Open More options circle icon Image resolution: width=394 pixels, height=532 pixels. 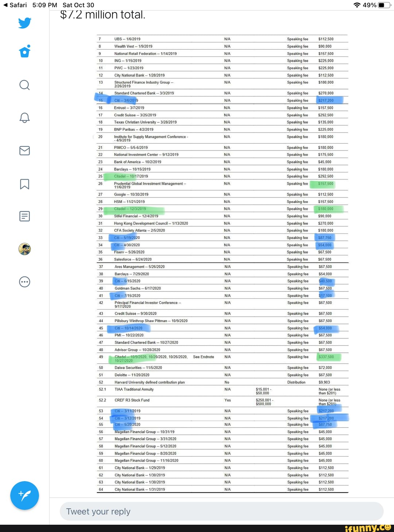click(24, 282)
